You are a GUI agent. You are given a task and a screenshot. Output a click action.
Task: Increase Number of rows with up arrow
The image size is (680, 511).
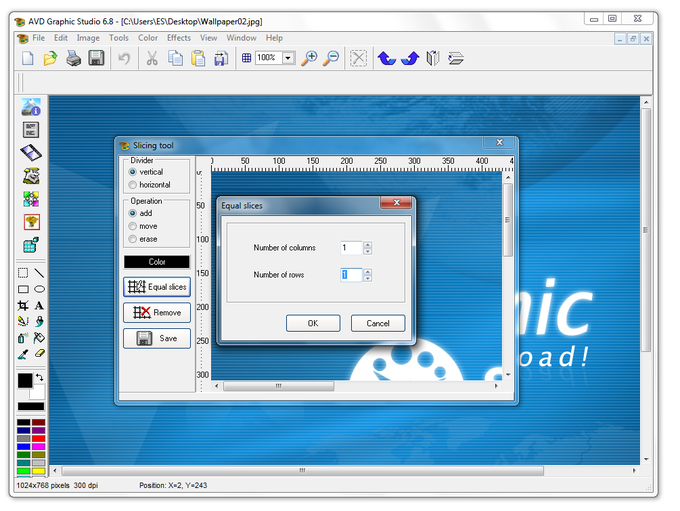[x=367, y=272]
